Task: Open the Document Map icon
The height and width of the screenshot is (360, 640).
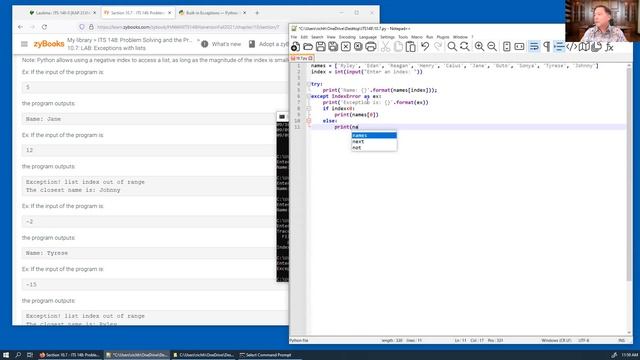Action: coord(584,47)
